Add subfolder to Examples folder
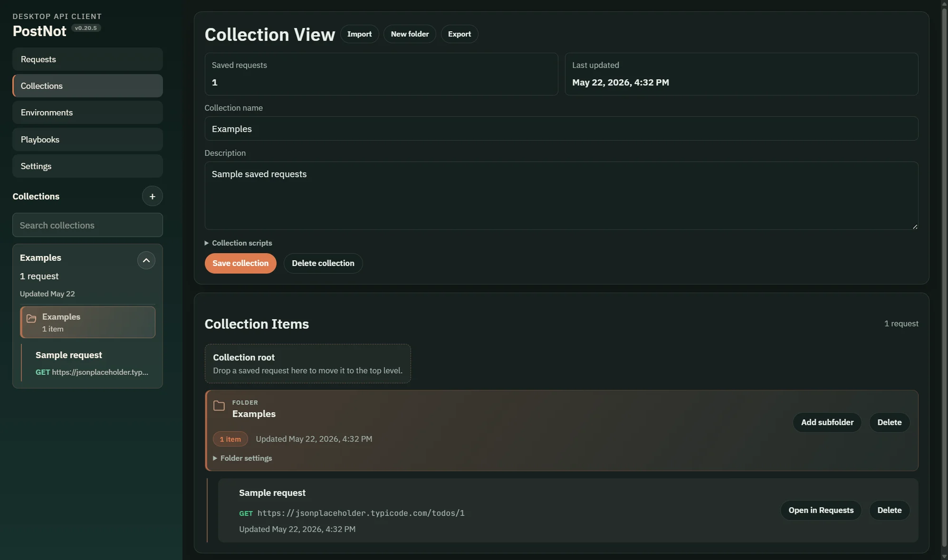948x560 pixels. (827, 422)
